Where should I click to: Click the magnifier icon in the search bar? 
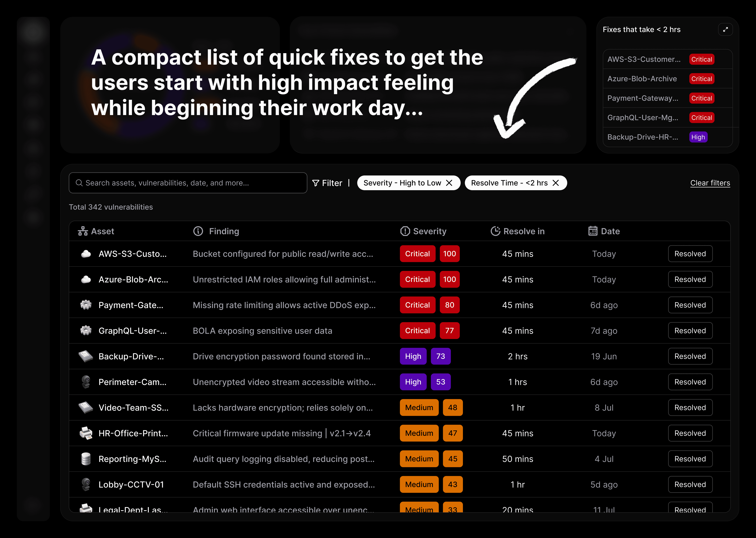click(x=79, y=183)
